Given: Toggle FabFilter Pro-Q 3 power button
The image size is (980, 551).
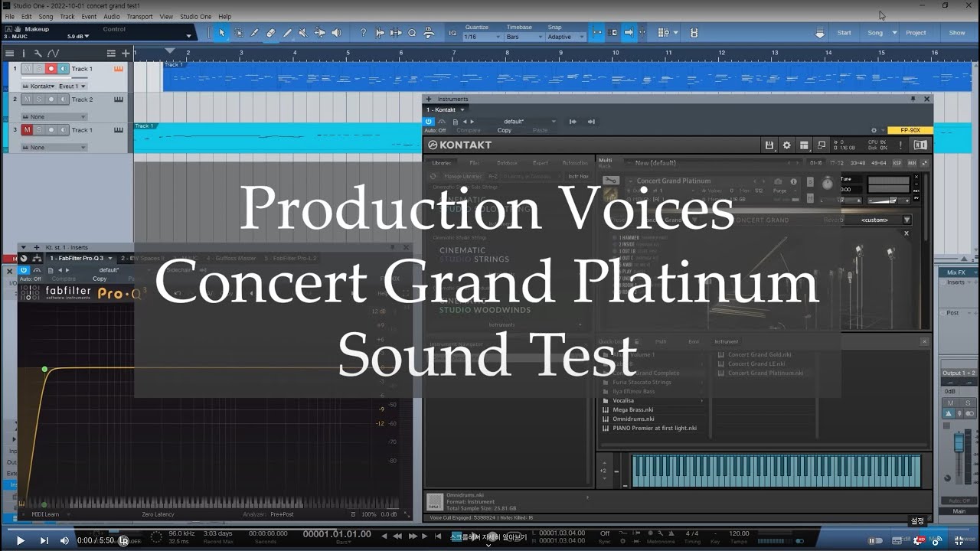Looking at the screenshot, I should [x=24, y=270].
